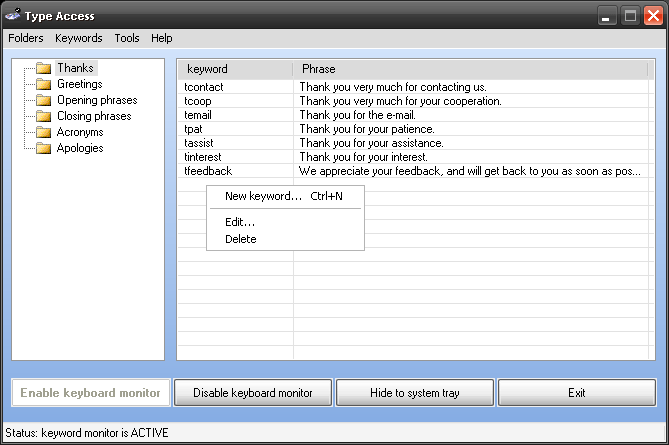The height and width of the screenshot is (445, 669).
Task: Open the Help menu
Action: [x=162, y=38]
